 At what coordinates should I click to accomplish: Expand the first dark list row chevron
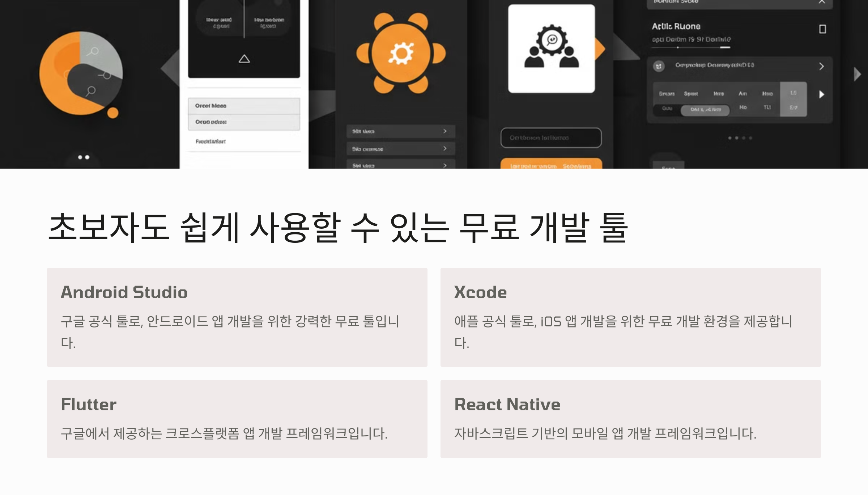[x=445, y=131]
